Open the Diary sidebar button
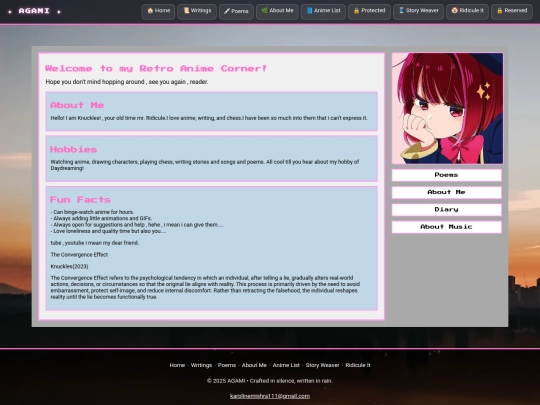The image size is (540, 405). pos(447,209)
